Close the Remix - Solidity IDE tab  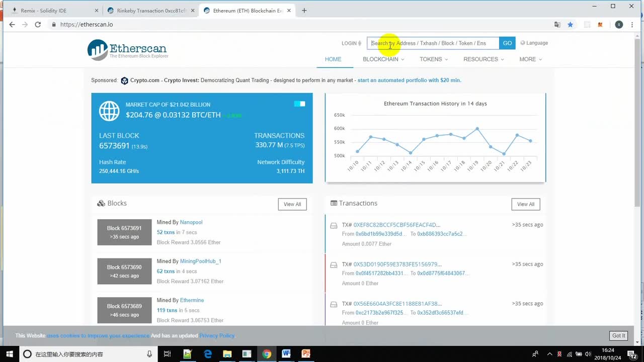pos(97,11)
